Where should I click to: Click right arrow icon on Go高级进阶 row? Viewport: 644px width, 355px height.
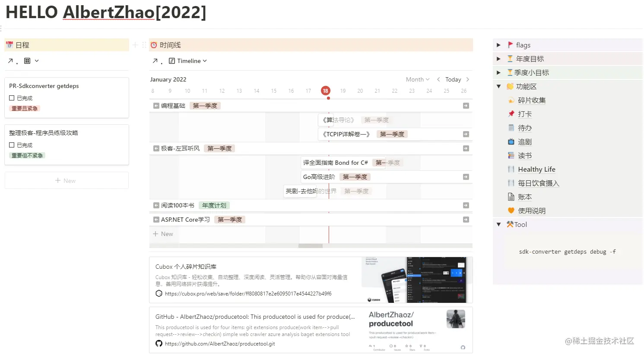[x=466, y=177]
